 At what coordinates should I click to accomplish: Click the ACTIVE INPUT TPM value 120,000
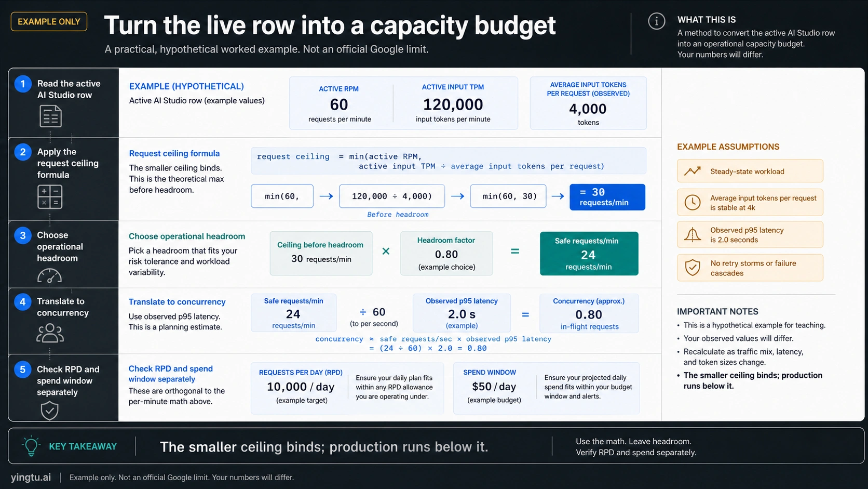tap(453, 104)
